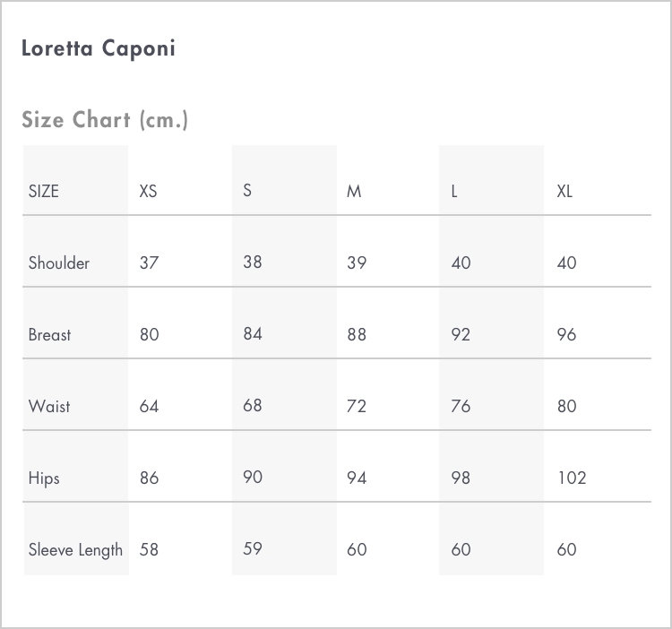Click the XL breast value 96
The height and width of the screenshot is (629, 672).
[x=566, y=334]
